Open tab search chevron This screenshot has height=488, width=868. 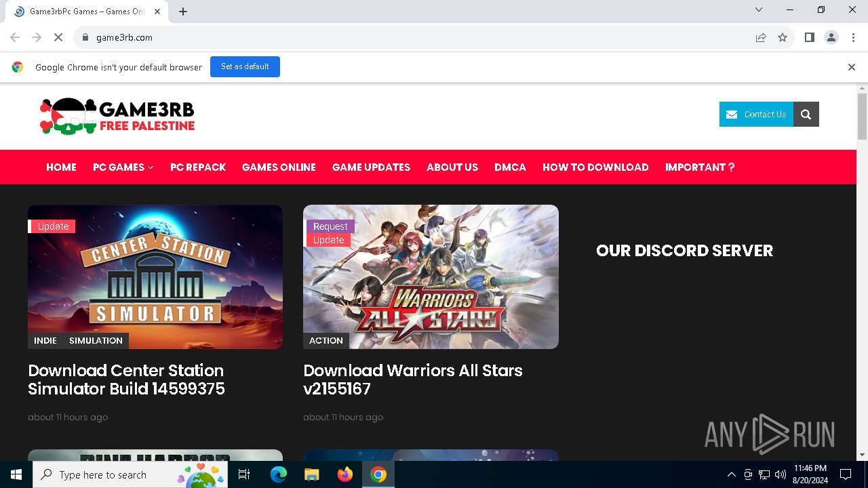click(759, 9)
